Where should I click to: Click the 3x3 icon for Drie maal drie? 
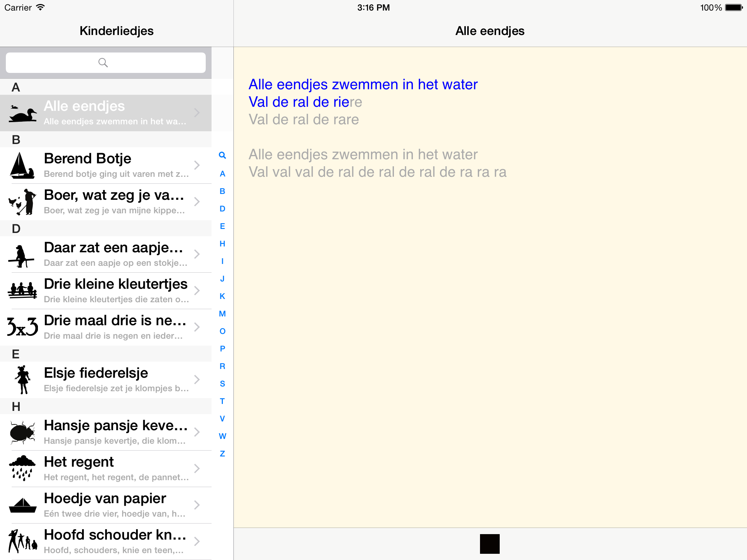[23, 327]
